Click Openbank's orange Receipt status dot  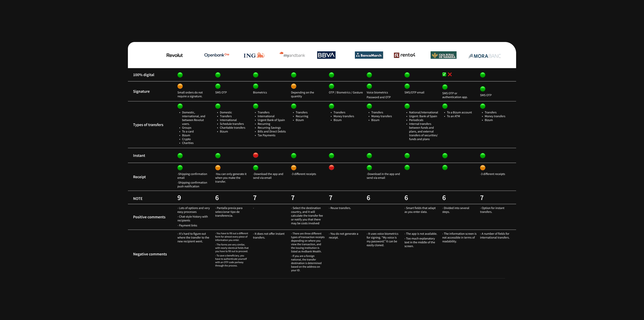pyautogui.click(x=218, y=168)
